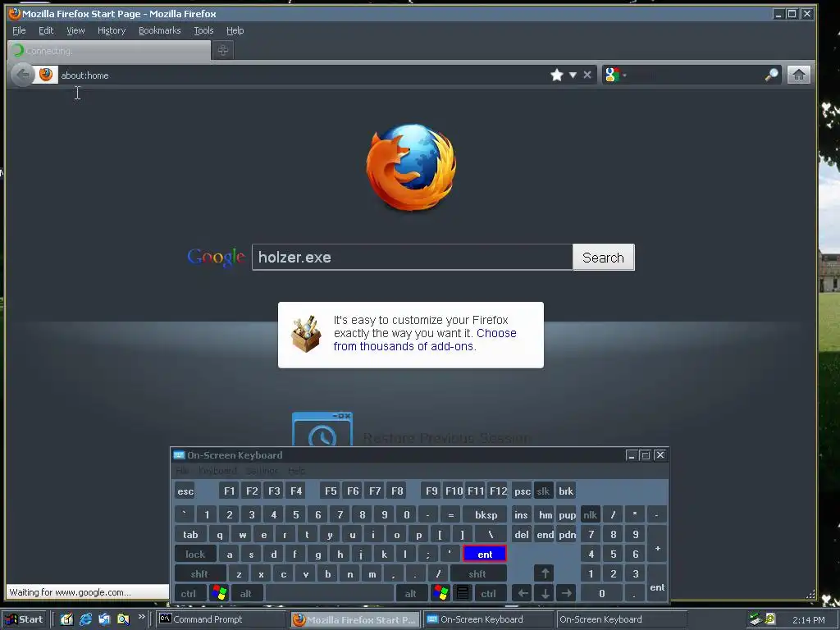Viewport: 840px width, 630px height.
Task: Click the Firefox back arrow button
Action: coord(22,75)
